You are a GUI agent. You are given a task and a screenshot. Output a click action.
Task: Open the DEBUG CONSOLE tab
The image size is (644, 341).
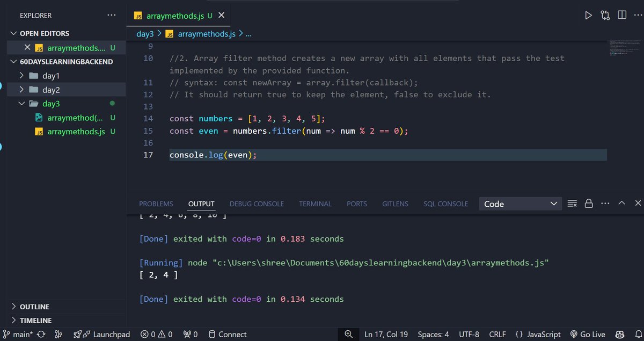(257, 204)
